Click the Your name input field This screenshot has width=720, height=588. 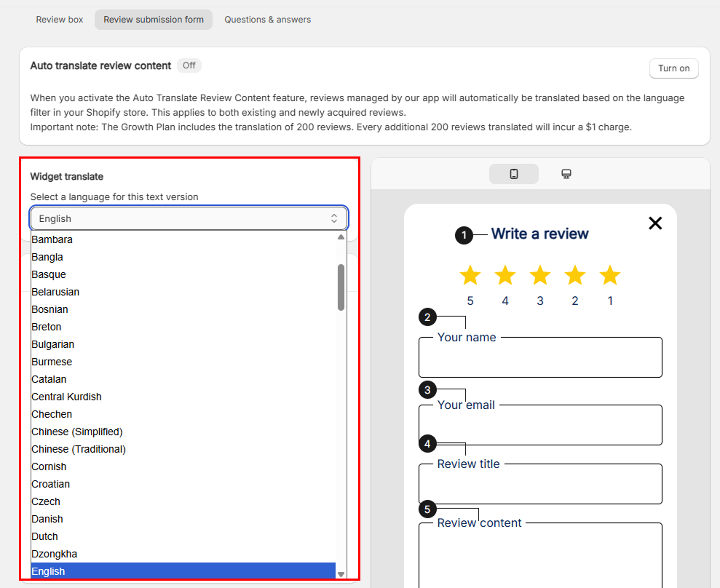[x=540, y=357]
